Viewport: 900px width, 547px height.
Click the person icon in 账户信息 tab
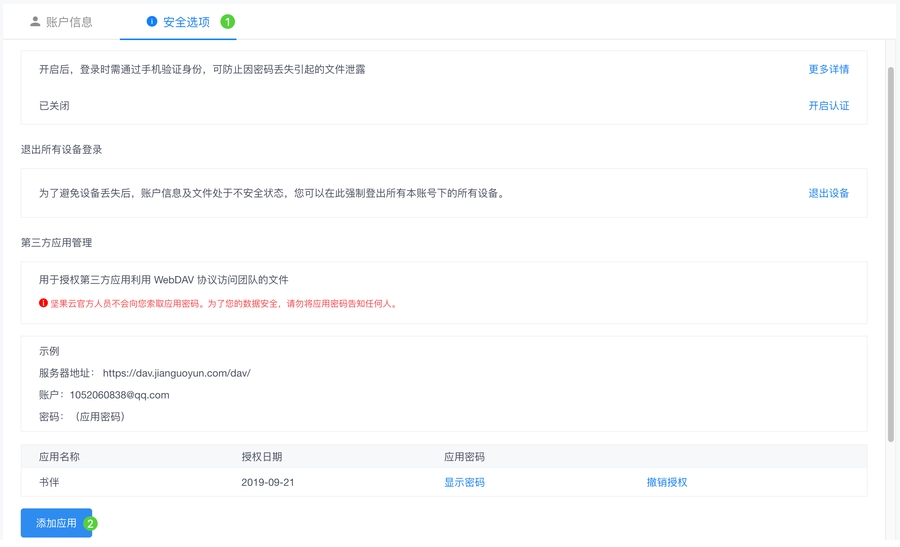coord(36,21)
